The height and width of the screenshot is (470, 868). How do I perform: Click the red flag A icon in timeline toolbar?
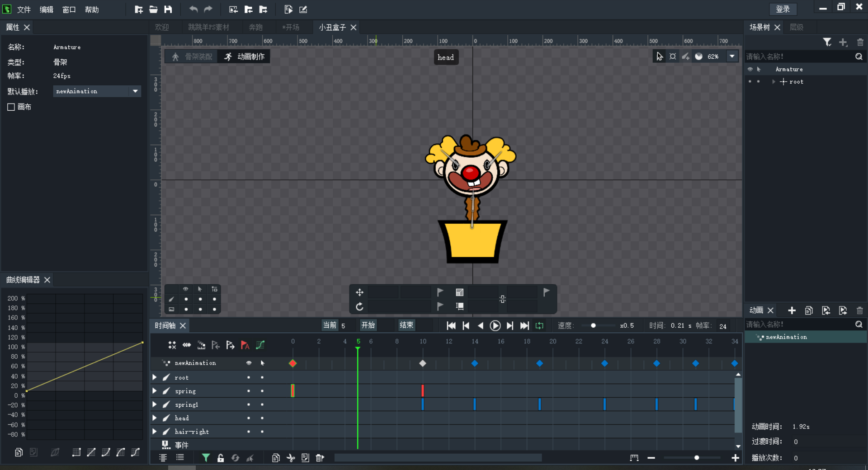[x=245, y=345]
